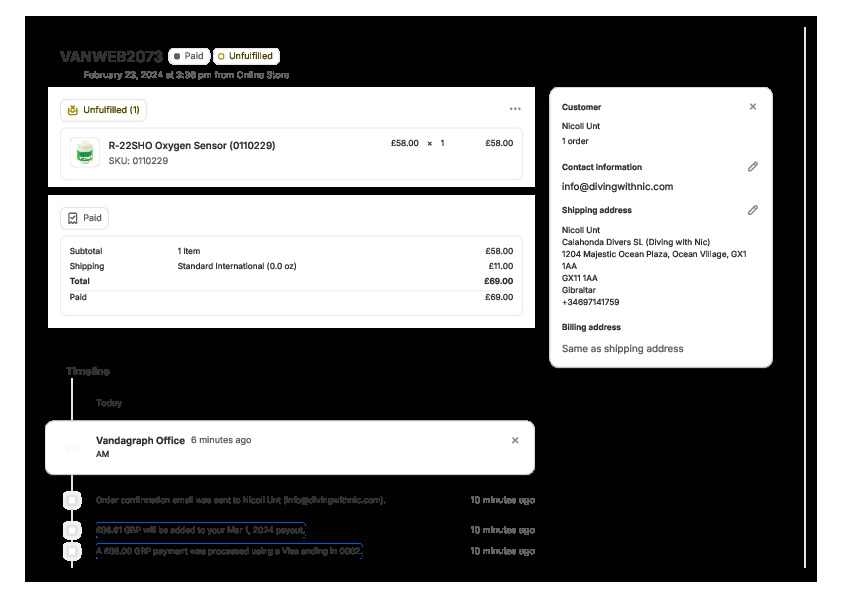Open R-22SHO Oxygen Sensor product link
This screenshot has width=842, height=595.
pyautogui.click(x=191, y=145)
